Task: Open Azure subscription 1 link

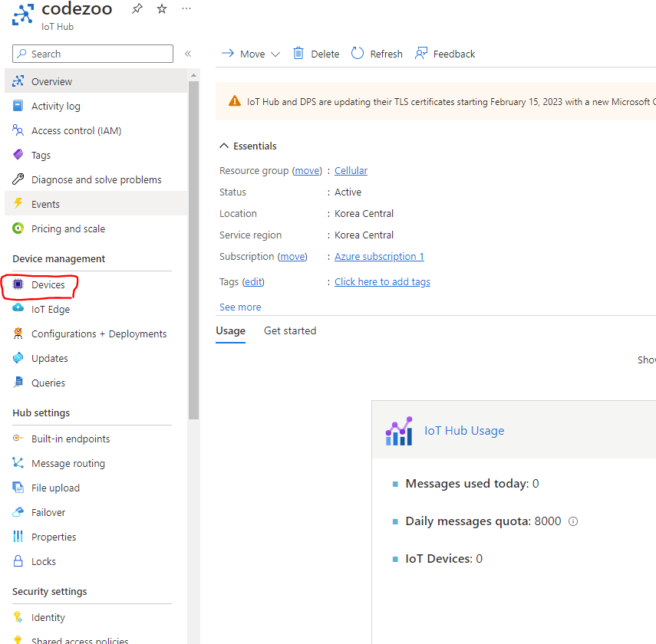Action: [x=379, y=256]
